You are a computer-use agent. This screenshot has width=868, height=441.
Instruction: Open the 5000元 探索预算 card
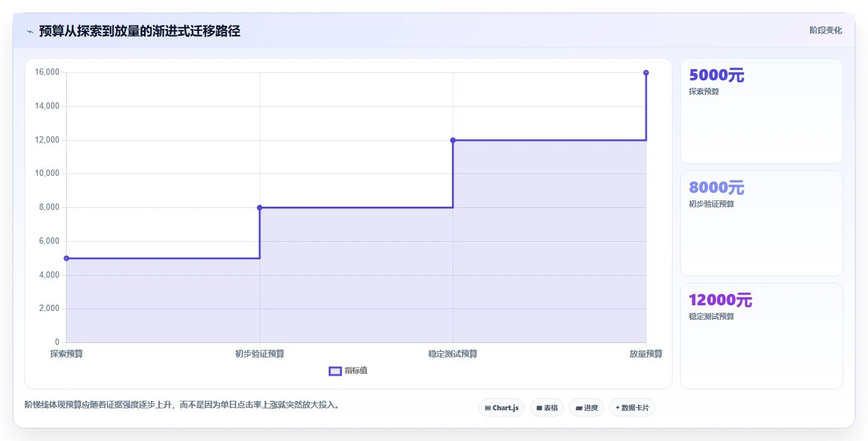click(x=761, y=111)
